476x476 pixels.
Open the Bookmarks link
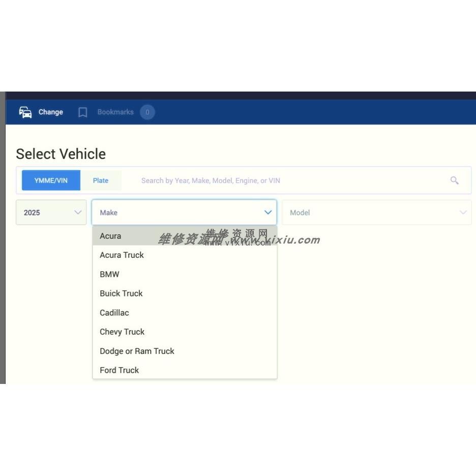tap(115, 112)
